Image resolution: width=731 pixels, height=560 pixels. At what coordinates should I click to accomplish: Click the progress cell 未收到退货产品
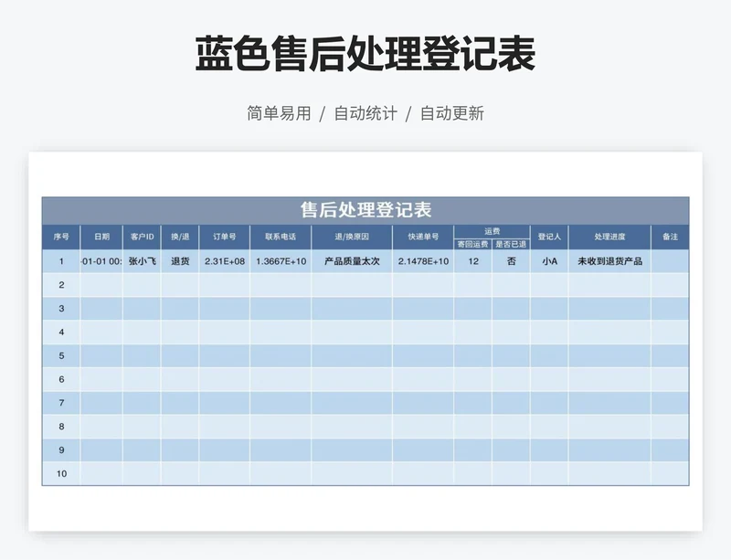pyautogui.click(x=609, y=261)
